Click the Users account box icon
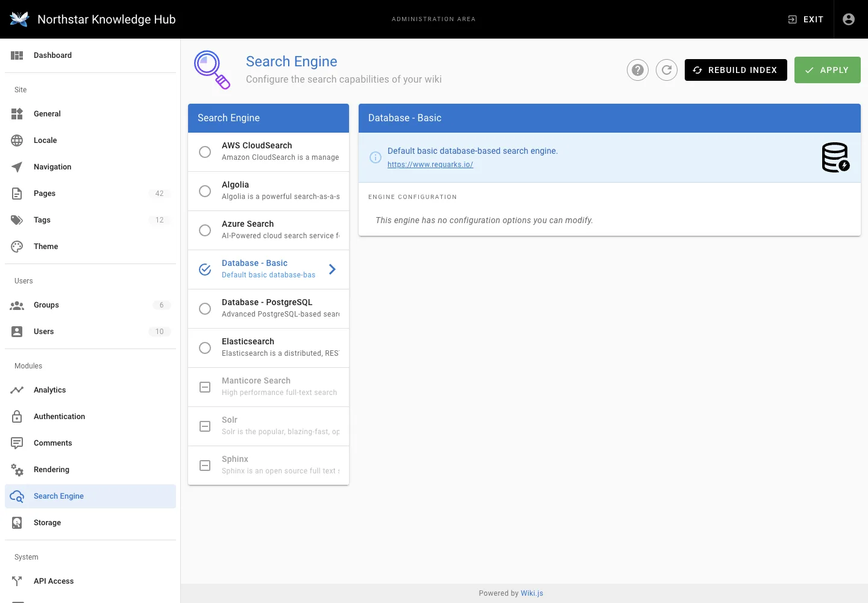Screen dimensions: 868x603 pyautogui.click(x=17, y=332)
